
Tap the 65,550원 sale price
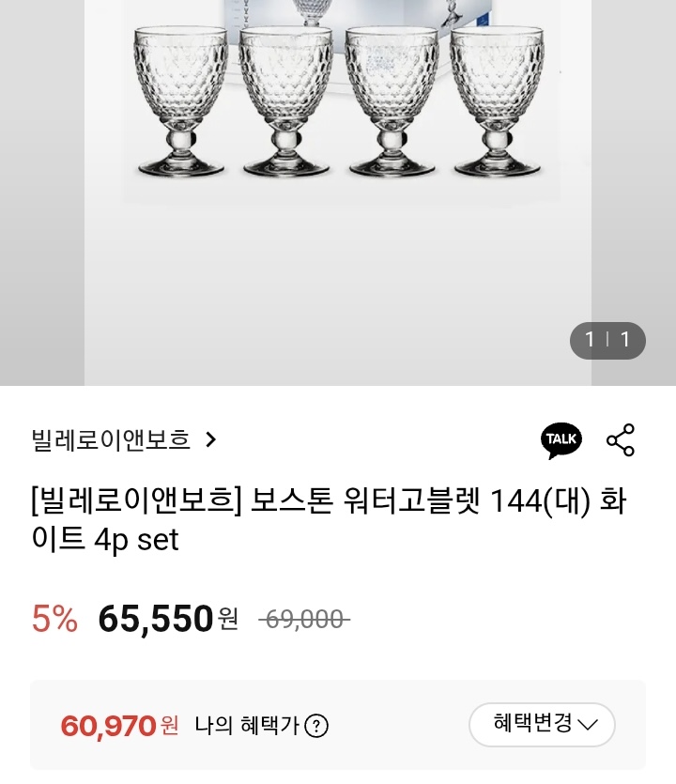[x=156, y=619]
